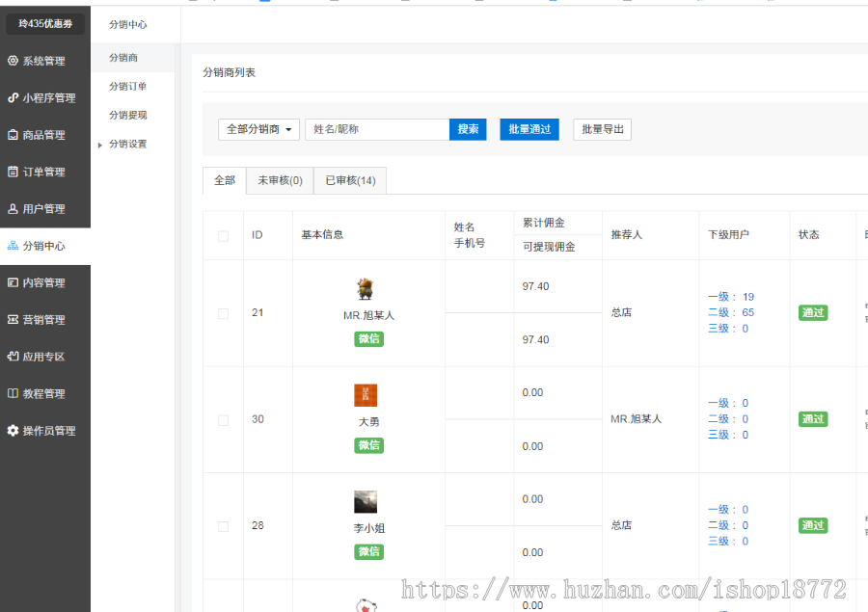
Task: Check the checkbox for distributor ID 30
Action: 223,418
